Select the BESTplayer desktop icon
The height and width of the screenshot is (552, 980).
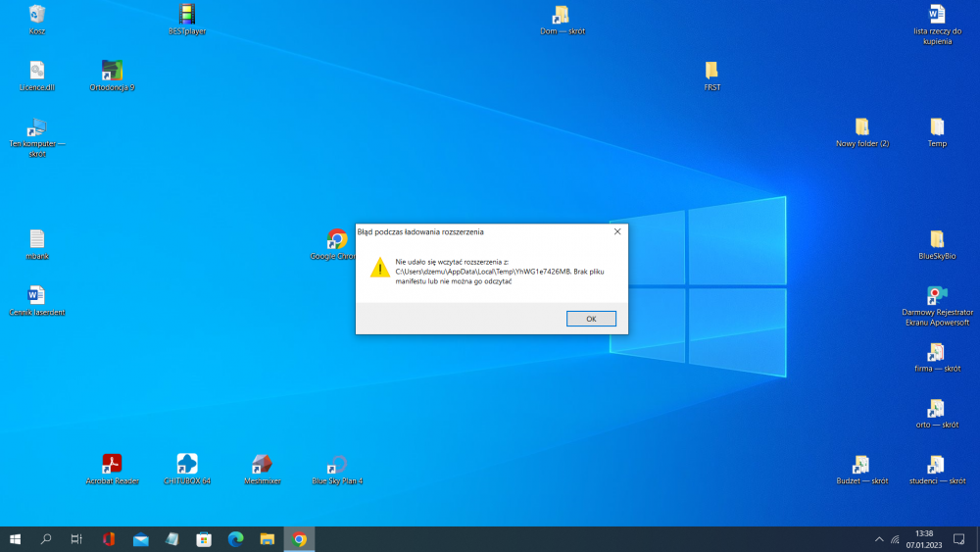click(187, 15)
